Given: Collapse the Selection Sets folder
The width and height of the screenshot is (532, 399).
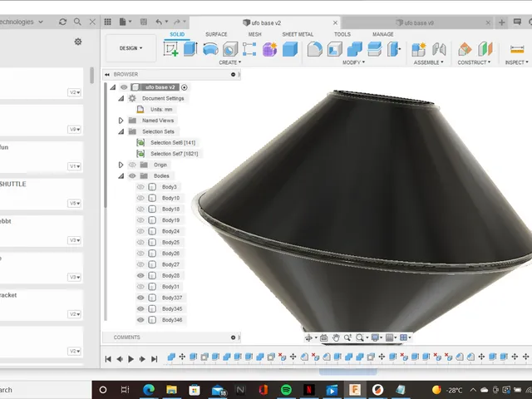Looking at the screenshot, I should point(121,131).
